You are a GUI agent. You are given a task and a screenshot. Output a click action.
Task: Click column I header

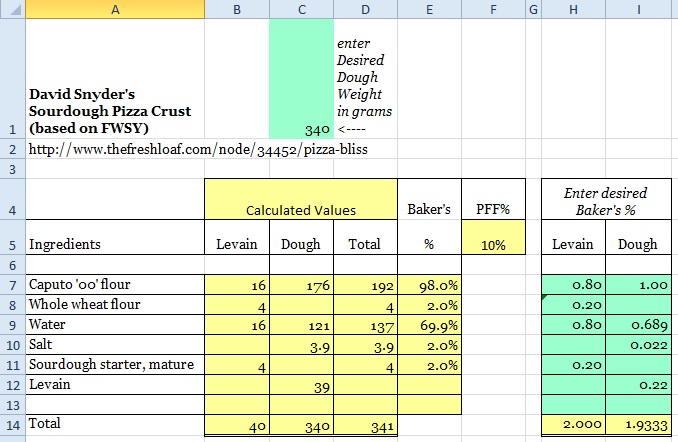click(x=638, y=9)
